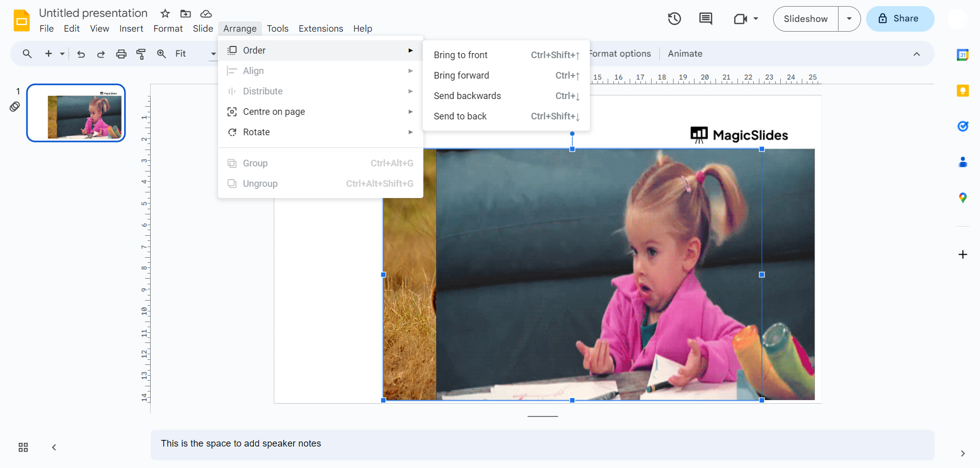Click the Share button
Image resolution: width=980 pixels, height=468 pixels.
900,19
